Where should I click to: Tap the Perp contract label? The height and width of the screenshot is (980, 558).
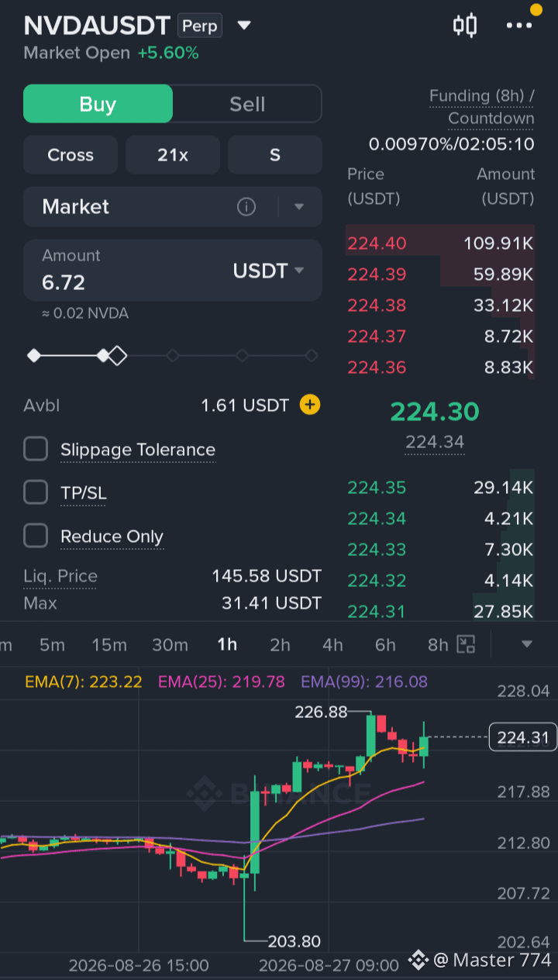pos(200,26)
